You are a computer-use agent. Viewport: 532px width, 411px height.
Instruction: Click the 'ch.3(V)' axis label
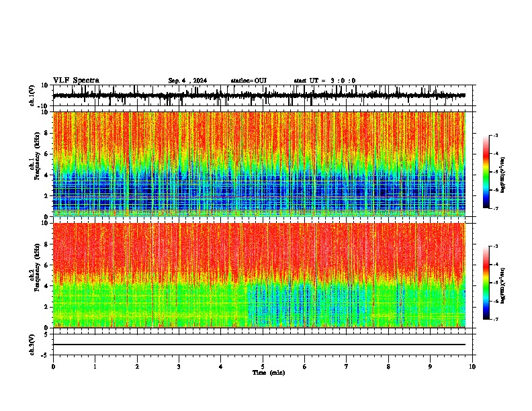pyautogui.click(x=32, y=345)
